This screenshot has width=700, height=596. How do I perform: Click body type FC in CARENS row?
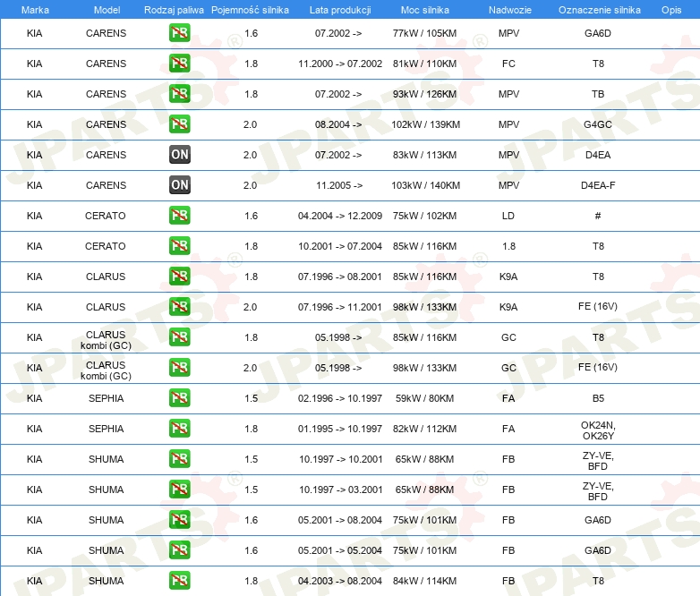coord(508,64)
